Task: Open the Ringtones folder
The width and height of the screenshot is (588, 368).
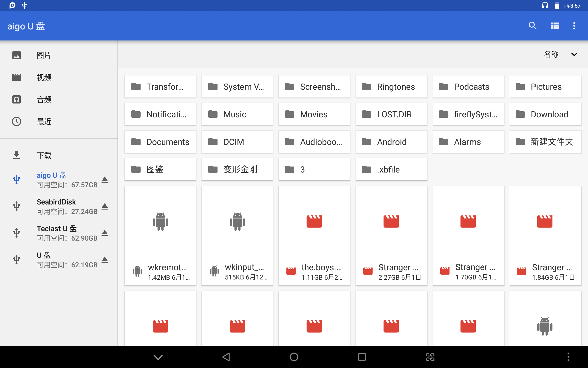Action: pyautogui.click(x=391, y=87)
